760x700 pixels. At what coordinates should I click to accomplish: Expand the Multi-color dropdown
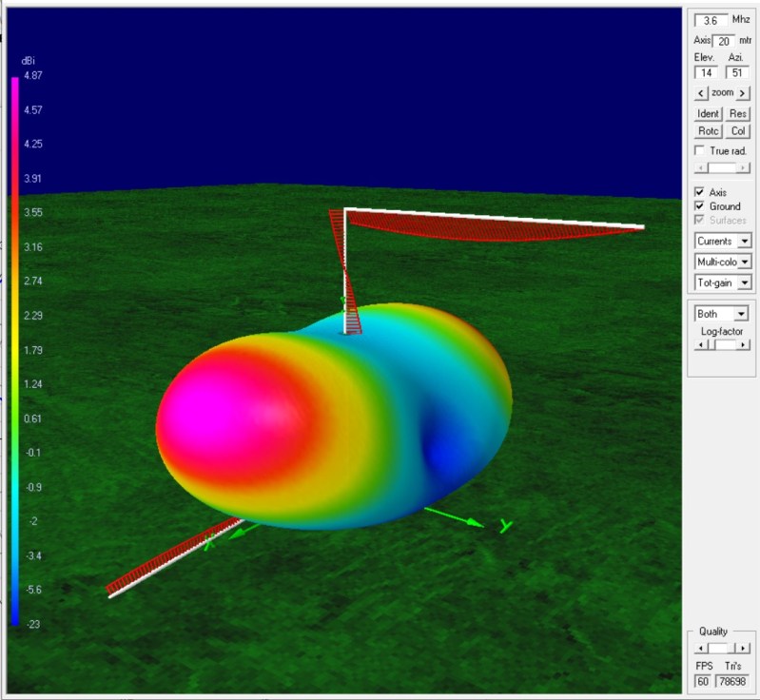click(x=744, y=262)
